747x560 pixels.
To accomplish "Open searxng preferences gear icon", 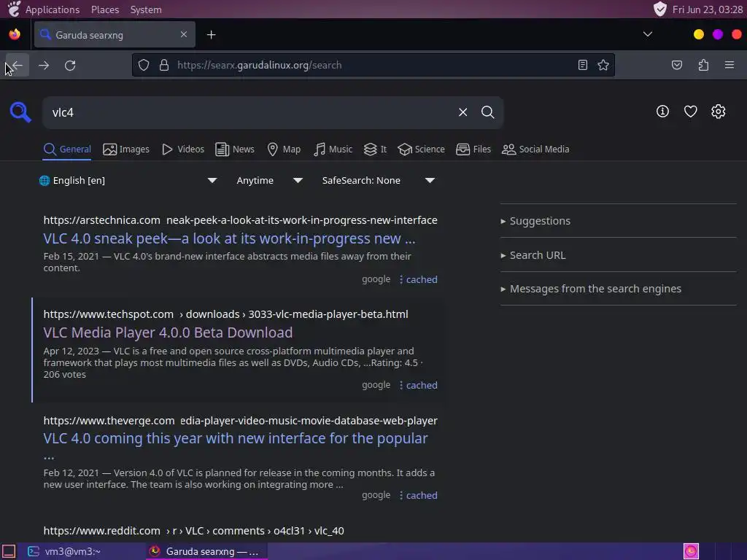I will coord(718,112).
